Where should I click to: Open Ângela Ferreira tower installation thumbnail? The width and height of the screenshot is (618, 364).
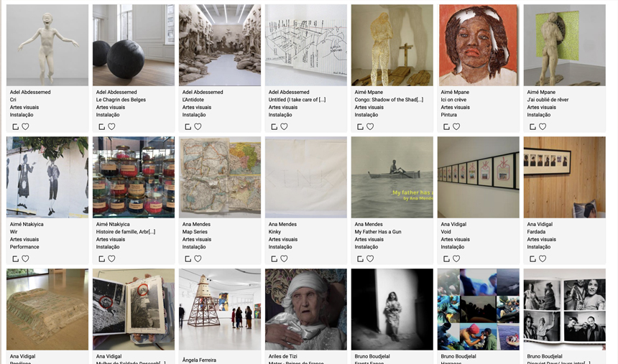(x=220, y=309)
